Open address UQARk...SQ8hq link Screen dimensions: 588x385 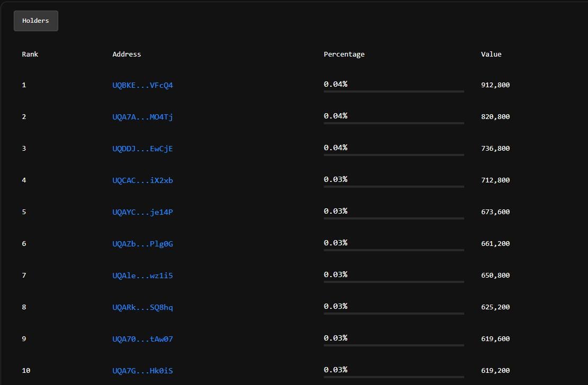pyautogui.click(x=142, y=307)
